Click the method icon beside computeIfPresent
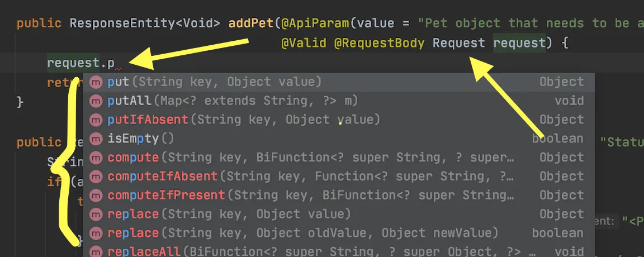The image size is (644, 257). pyautogui.click(x=96, y=196)
